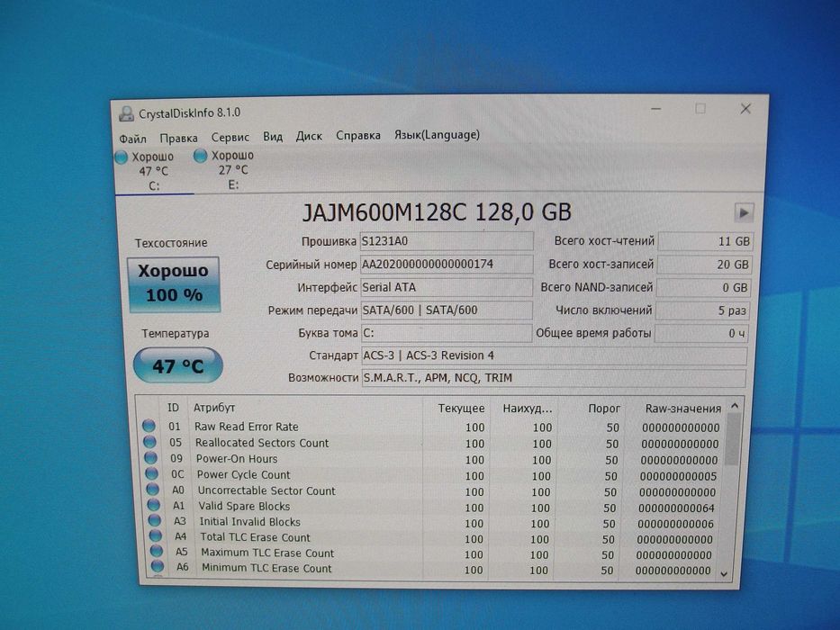
Task: Click the ID column header
Action: tap(173, 408)
